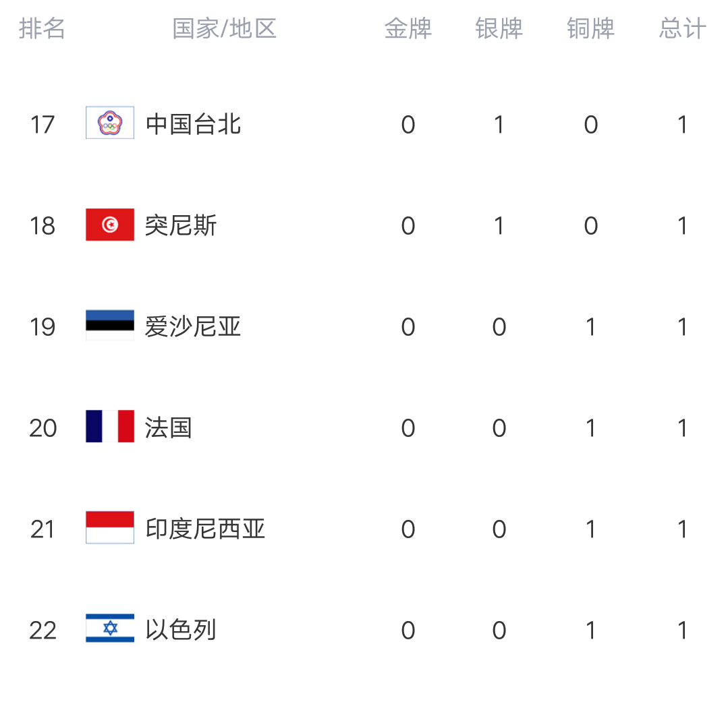Sort by the 银牌 column header
The image size is (728, 704).
tap(499, 29)
